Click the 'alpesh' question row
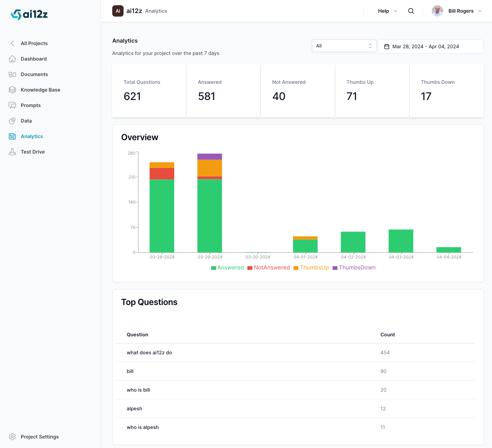 [x=295, y=409]
